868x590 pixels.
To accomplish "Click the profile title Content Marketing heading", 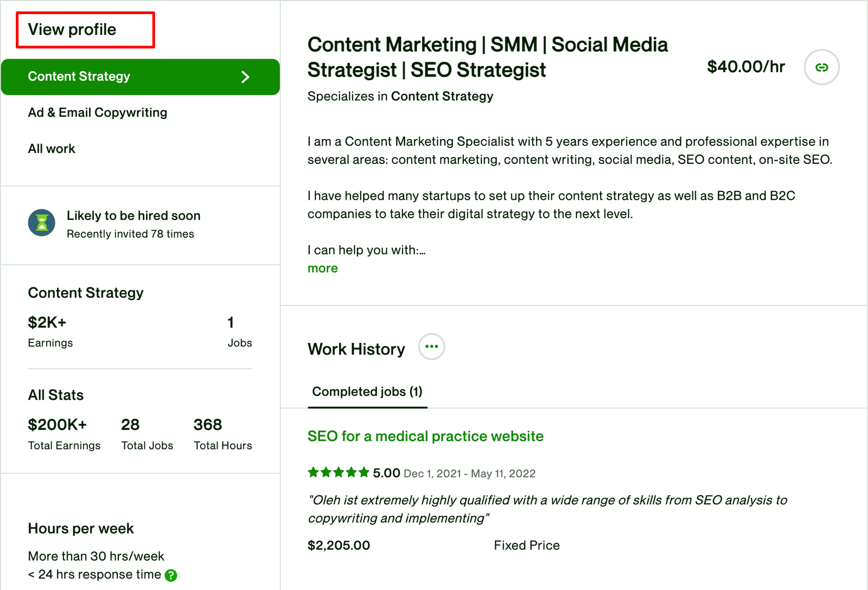I will [x=488, y=57].
